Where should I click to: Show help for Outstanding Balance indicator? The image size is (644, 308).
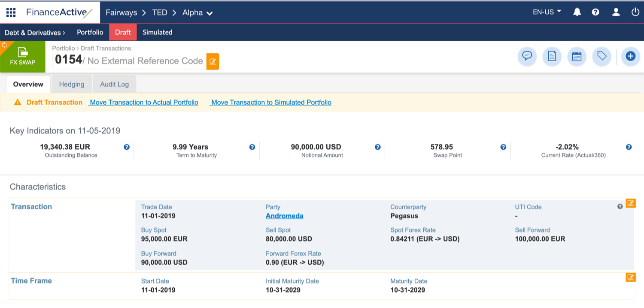pyautogui.click(x=127, y=147)
